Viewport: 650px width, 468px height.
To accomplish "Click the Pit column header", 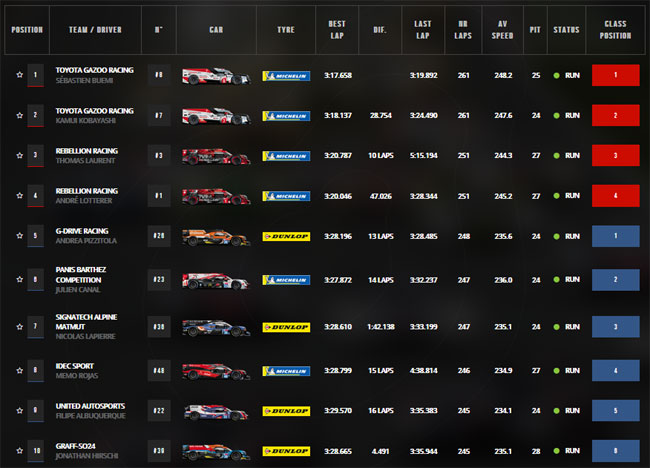I will [x=535, y=30].
